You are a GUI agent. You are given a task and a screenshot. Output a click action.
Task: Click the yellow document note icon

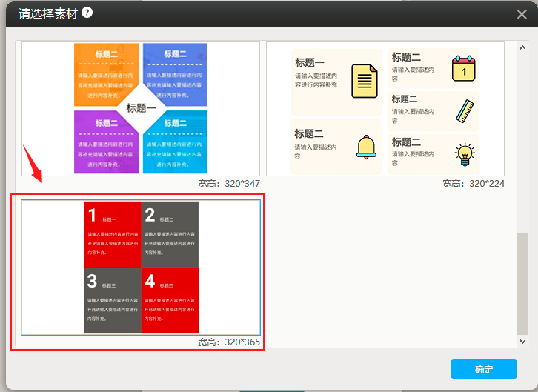point(364,82)
